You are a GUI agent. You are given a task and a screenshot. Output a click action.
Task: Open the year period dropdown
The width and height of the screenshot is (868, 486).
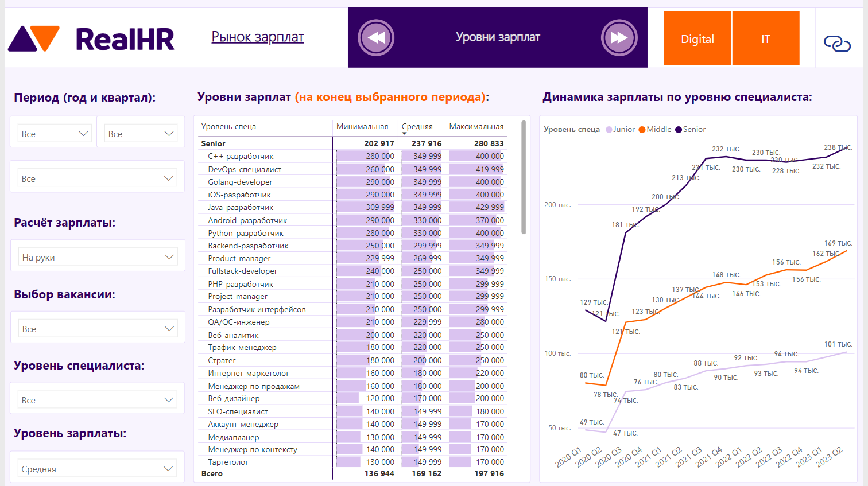pyautogui.click(x=54, y=133)
